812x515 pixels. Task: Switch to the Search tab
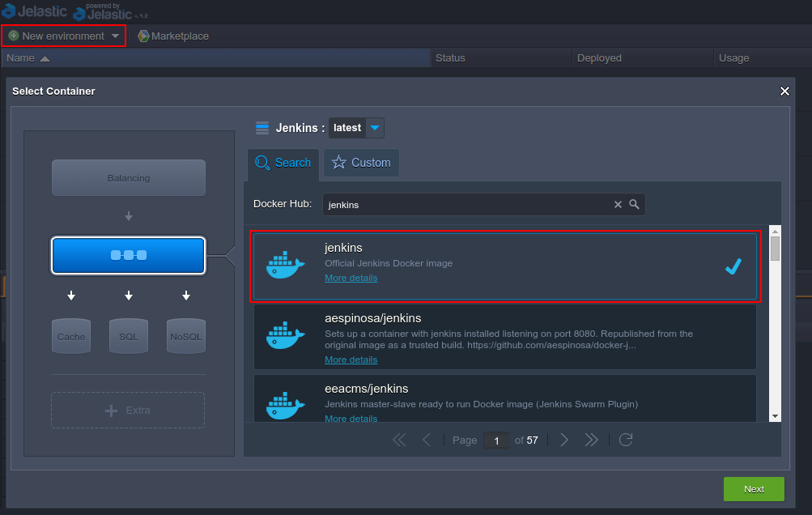pyautogui.click(x=283, y=163)
